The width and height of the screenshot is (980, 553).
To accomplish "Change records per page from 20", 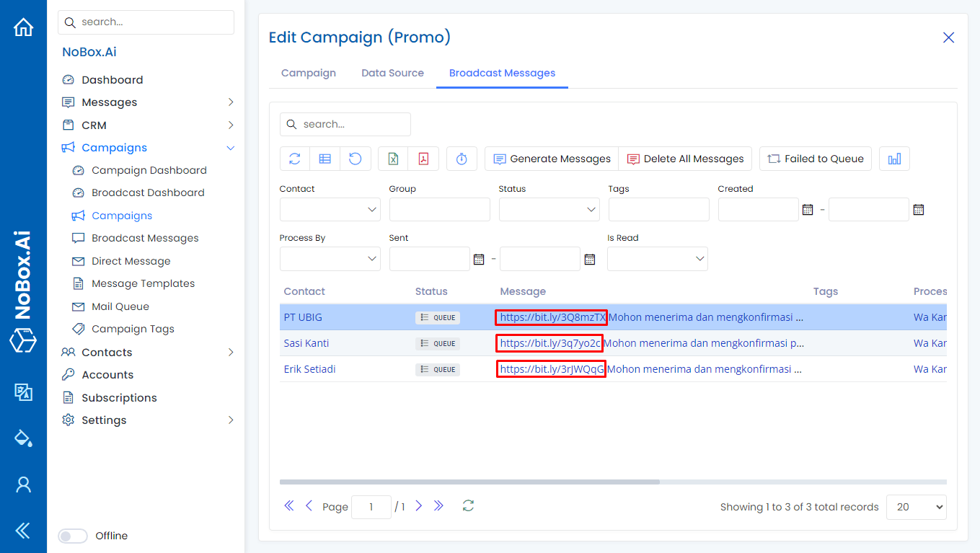I will coord(916,507).
